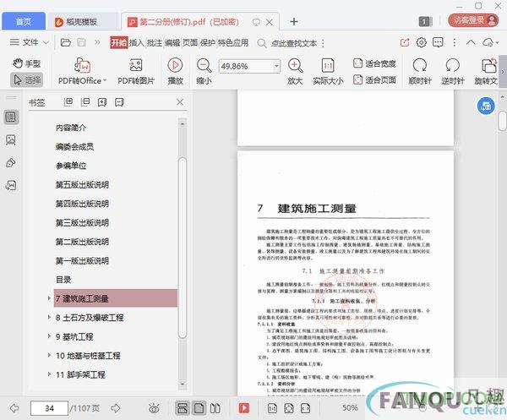
Task: Go to next page arrow
Action: click(x=116, y=408)
